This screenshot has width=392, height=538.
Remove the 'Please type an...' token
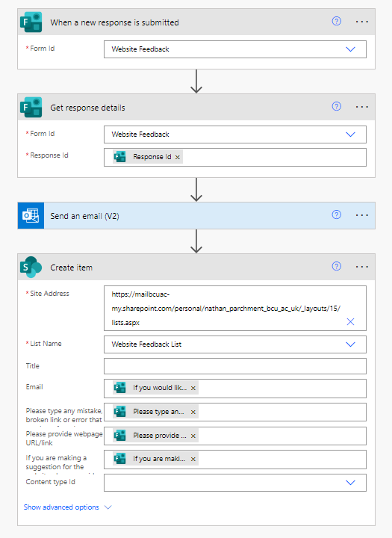[193, 412]
